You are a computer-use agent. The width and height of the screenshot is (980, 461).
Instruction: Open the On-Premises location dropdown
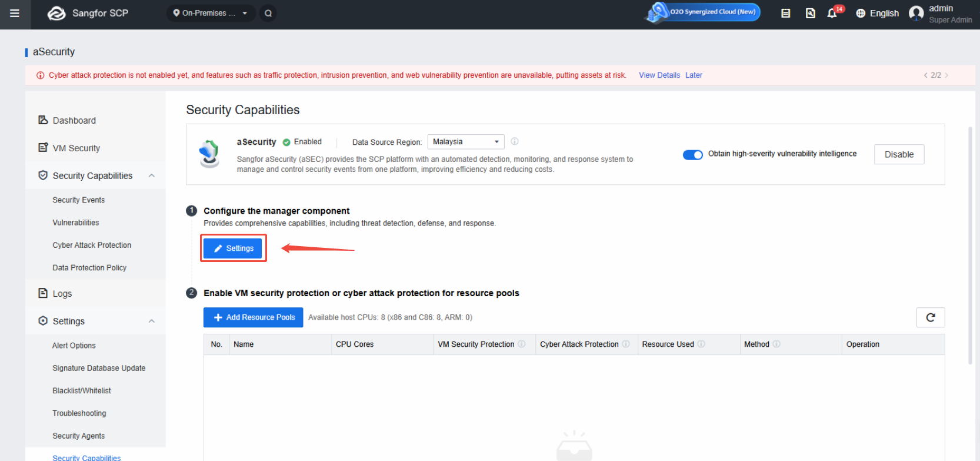tap(211, 13)
